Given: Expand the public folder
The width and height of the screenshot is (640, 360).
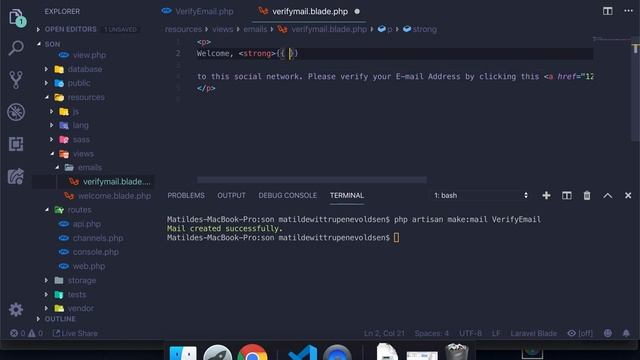Looking at the screenshot, I should (46, 83).
